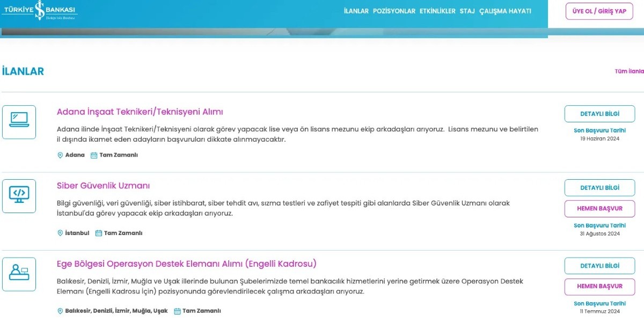Click DETAYLI BİLGİ for Siber Güvenlik Uzmanı
Image resolution: width=644 pixels, height=322 pixels.
pos(599,188)
